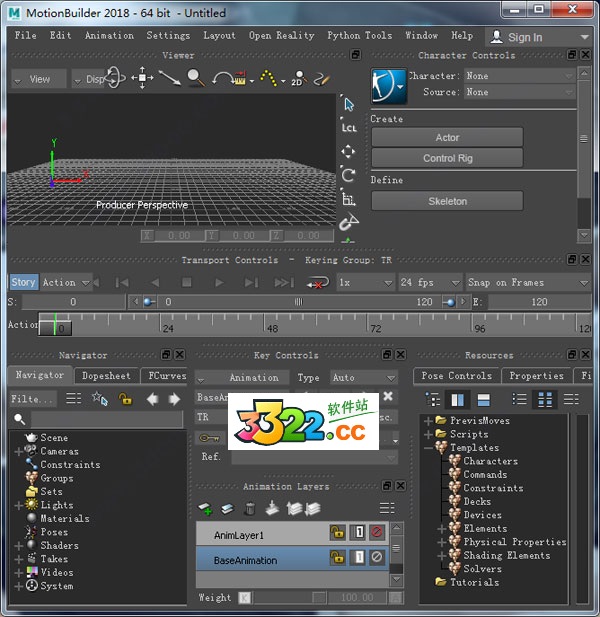Click the stop transport button

pos(186,283)
